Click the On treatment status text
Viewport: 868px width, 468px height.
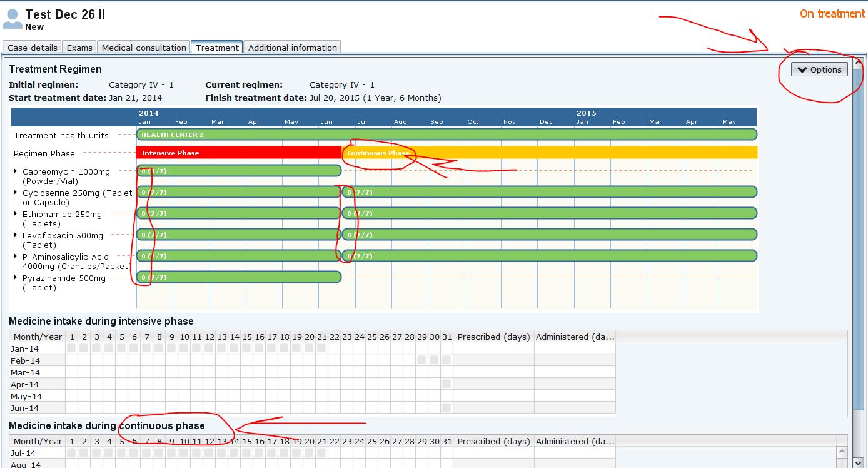coord(832,13)
